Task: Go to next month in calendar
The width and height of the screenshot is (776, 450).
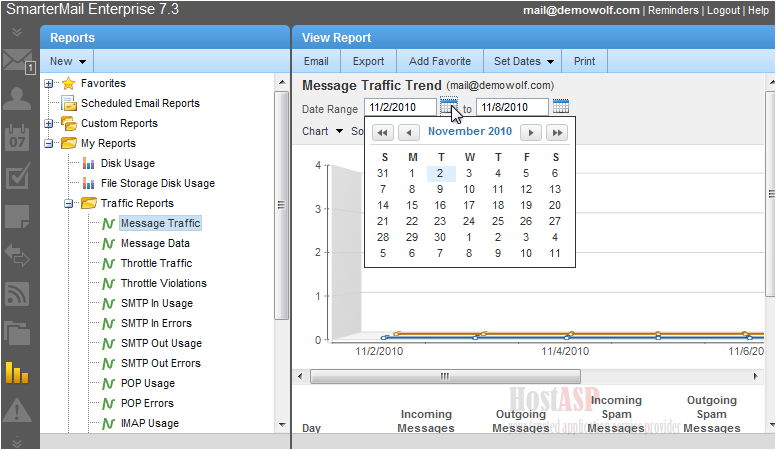Action: click(531, 133)
